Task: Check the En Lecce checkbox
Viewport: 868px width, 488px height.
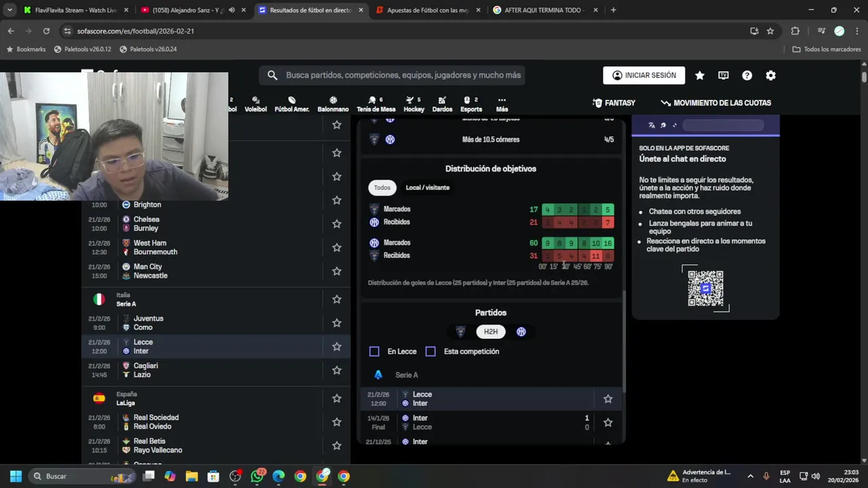Action: tap(374, 351)
